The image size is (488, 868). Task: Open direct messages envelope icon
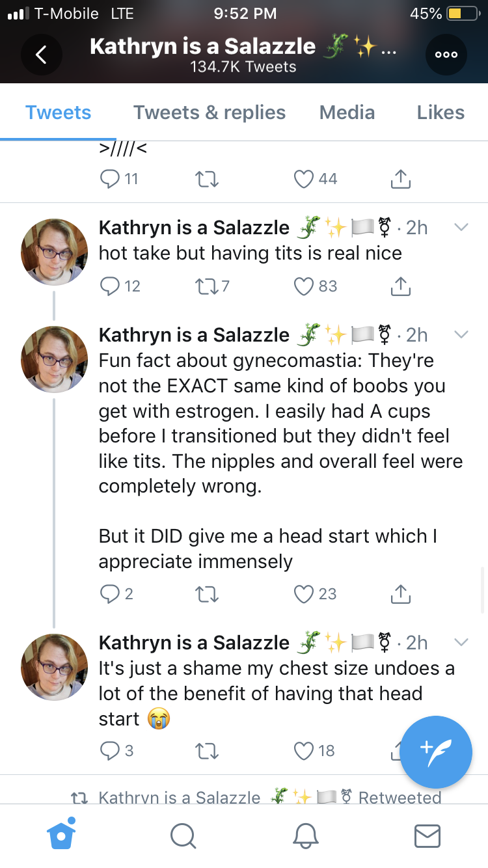pyautogui.click(x=427, y=835)
